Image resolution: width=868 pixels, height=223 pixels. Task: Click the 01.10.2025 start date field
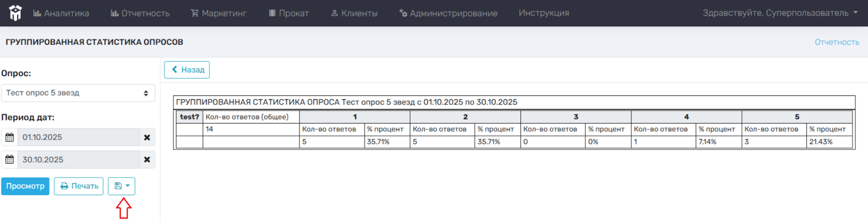[78, 137]
